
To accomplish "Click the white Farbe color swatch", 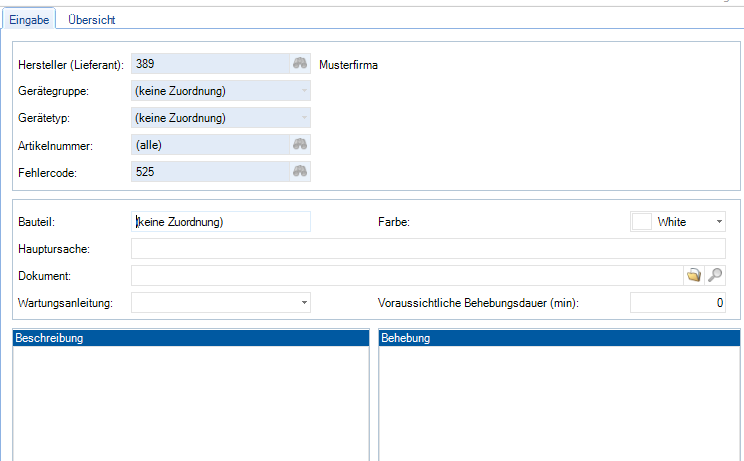I will (x=641, y=222).
